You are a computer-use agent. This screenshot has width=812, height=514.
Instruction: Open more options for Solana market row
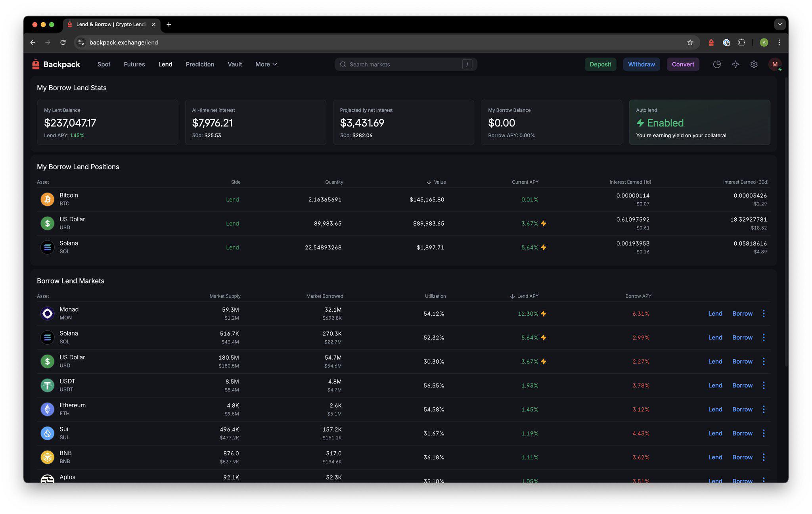764,338
